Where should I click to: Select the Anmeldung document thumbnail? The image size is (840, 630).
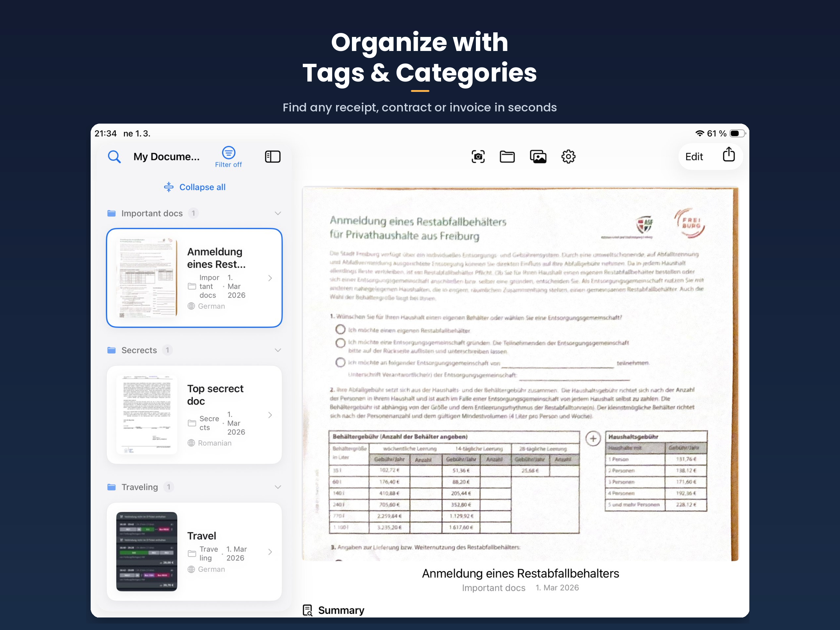tap(147, 278)
